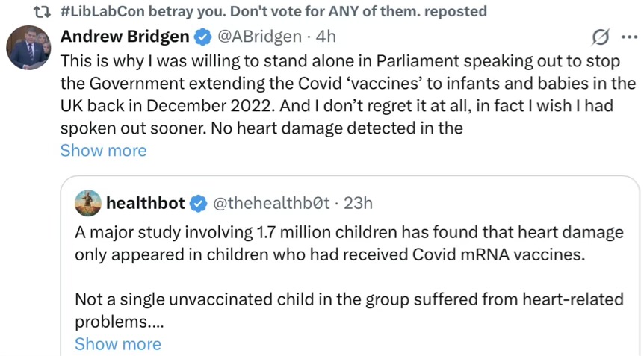The width and height of the screenshot is (644, 356).
Task: Click the 23h timestamp on the quoted tweet
Action: click(358, 203)
